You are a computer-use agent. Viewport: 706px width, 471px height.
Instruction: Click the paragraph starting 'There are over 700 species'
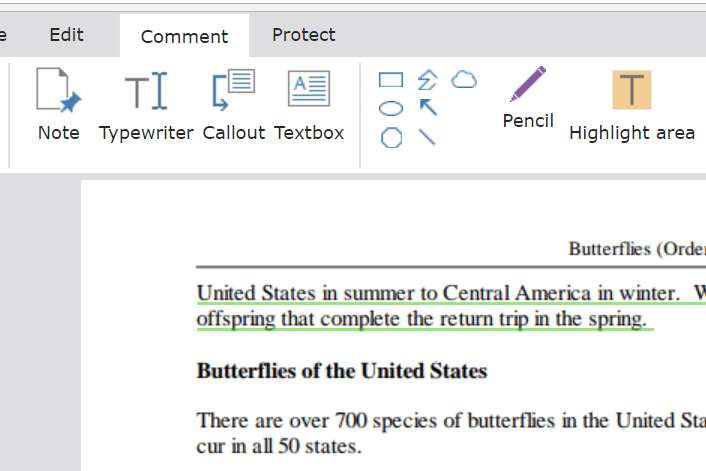[451, 433]
